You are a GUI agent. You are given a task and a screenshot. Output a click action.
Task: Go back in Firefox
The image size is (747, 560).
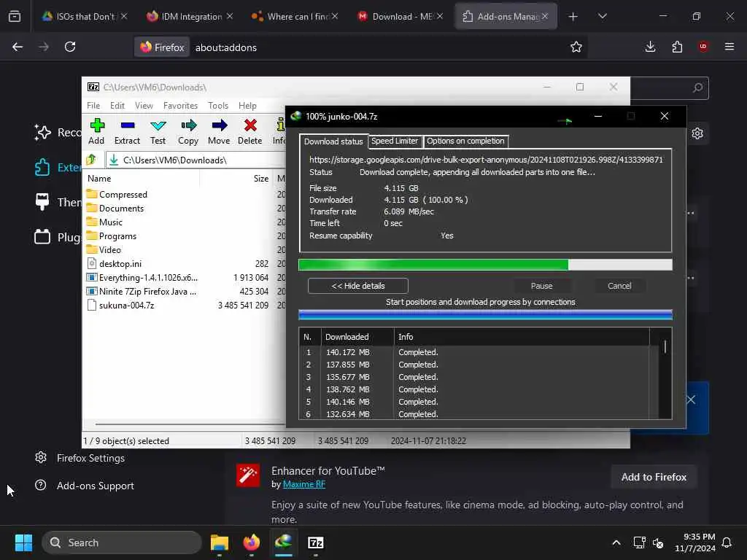18,47
